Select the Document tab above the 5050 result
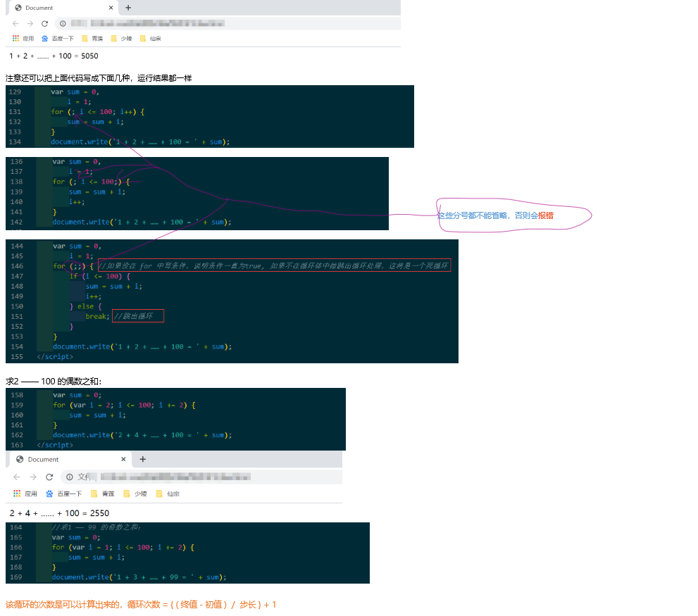Image resolution: width=698 pixels, height=616 pixels. pos(63,8)
